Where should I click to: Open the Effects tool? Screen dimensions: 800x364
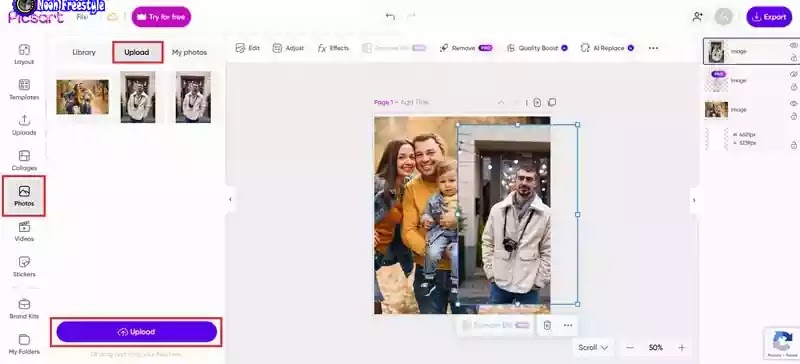pyautogui.click(x=333, y=48)
